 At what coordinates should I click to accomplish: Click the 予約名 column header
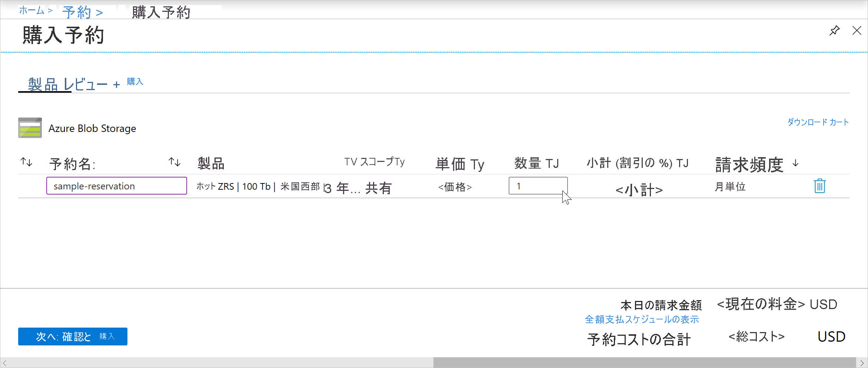73,164
